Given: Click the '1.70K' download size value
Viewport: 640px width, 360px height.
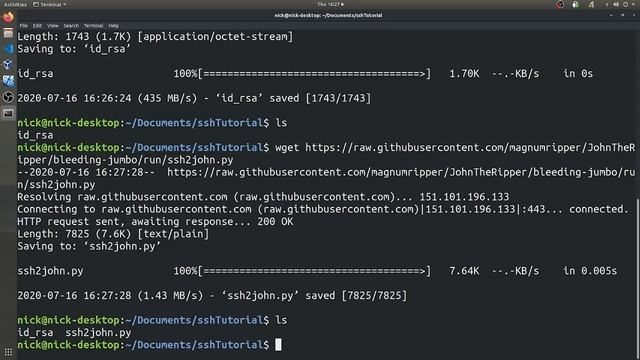Looking at the screenshot, I should click(x=464, y=74).
